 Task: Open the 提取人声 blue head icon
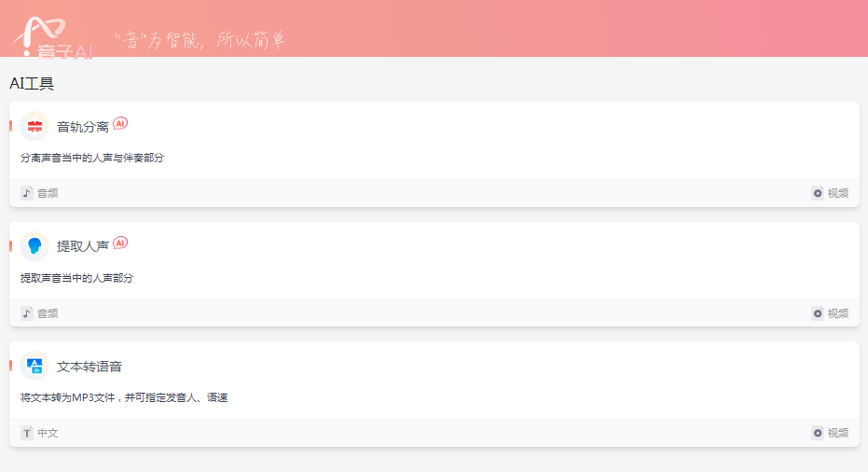[34, 246]
